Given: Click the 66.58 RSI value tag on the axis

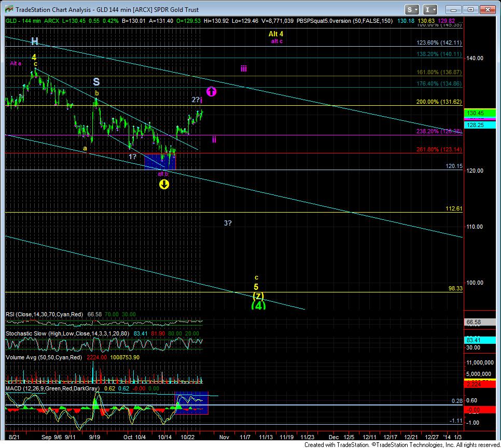Looking at the screenshot, I should tap(480, 322).
